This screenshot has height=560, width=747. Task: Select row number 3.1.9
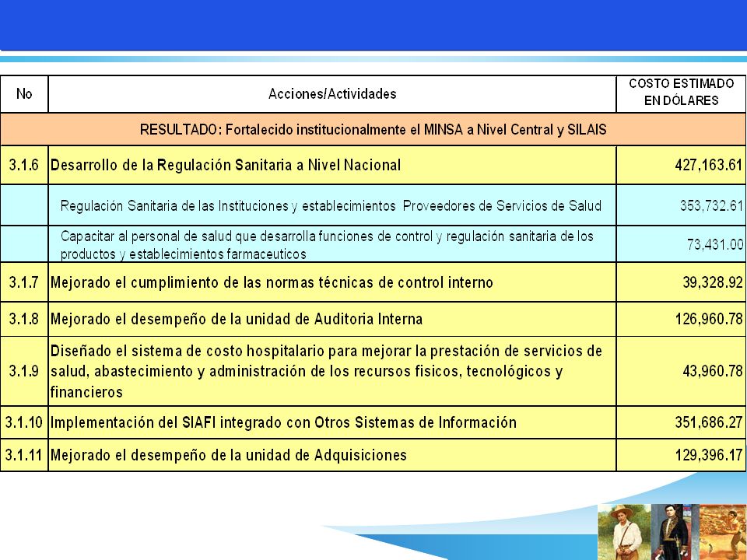coord(24,371)
